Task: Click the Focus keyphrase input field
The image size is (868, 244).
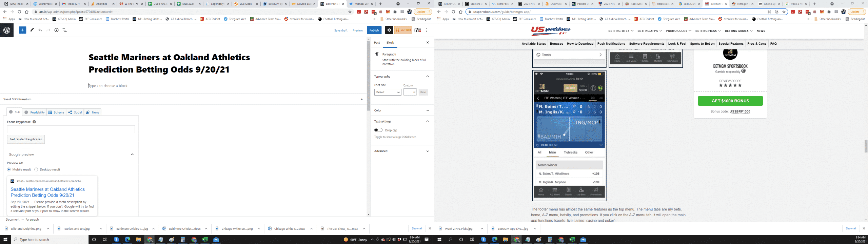Action: coord(71,129)
